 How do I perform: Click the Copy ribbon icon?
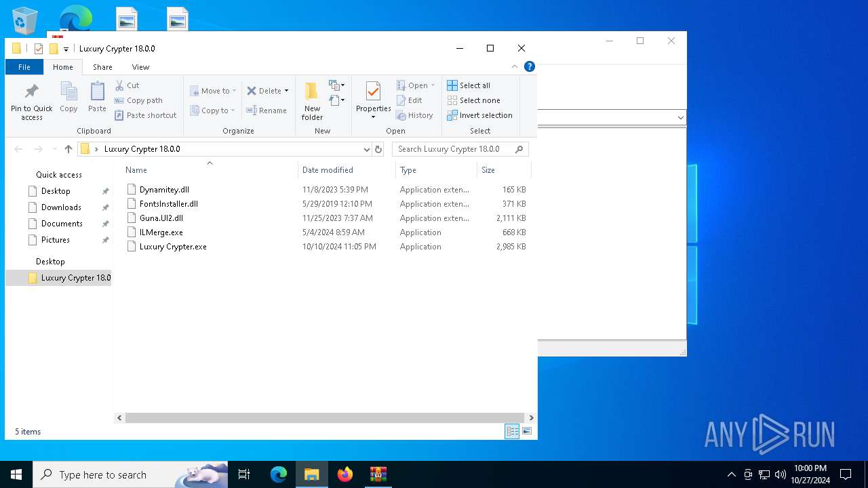click(x=68, y=97)
